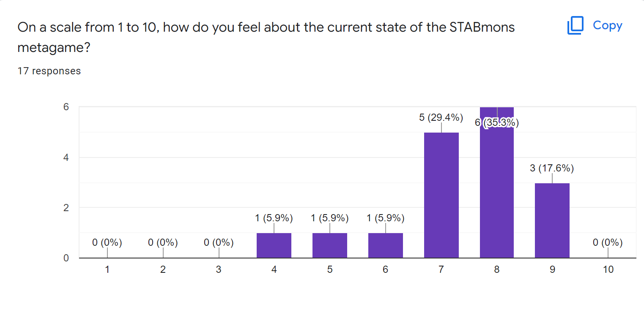Select the purple bar for rating 4
The height and width of the screenshot is (318, 644).
tap(274, 245)
